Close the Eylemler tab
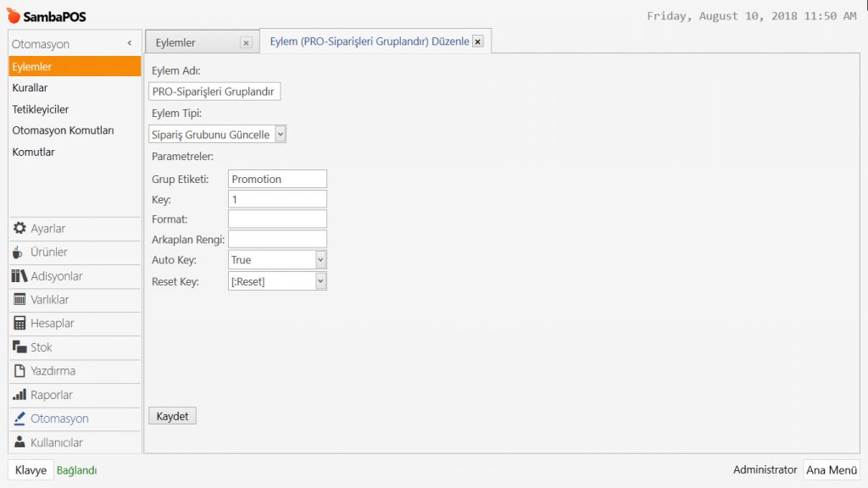Viewport: 868px width, 488px height. [x=247, y=42]
